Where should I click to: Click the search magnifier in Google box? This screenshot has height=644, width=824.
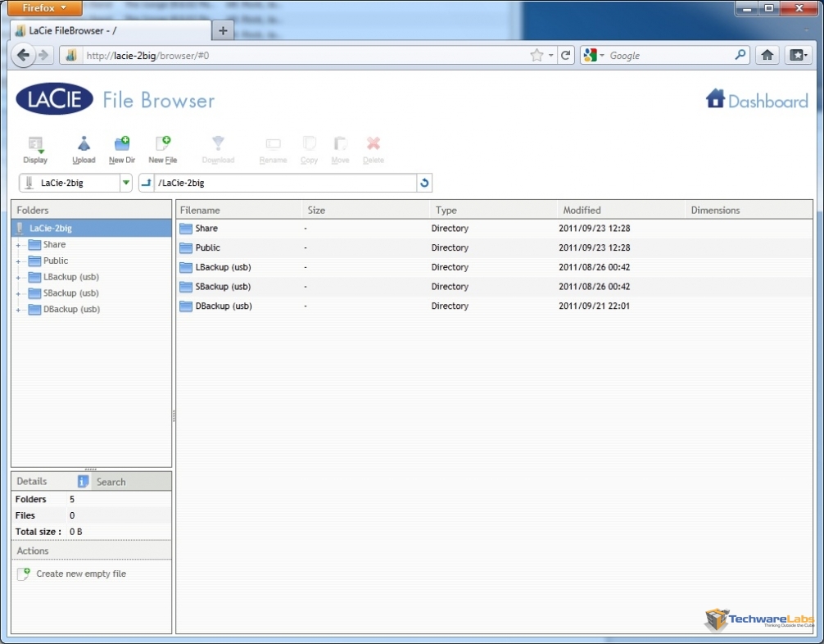[740, 55]
